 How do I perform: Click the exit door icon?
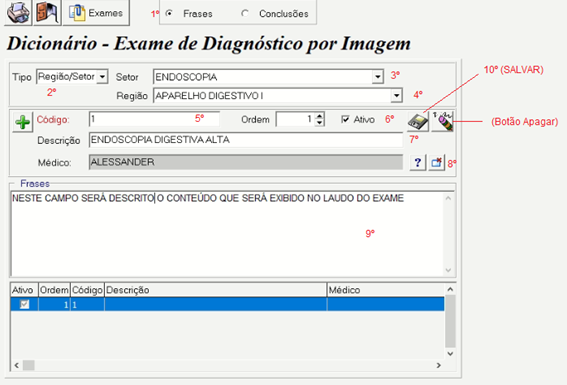pyautogui.click(x=47, y=13)
